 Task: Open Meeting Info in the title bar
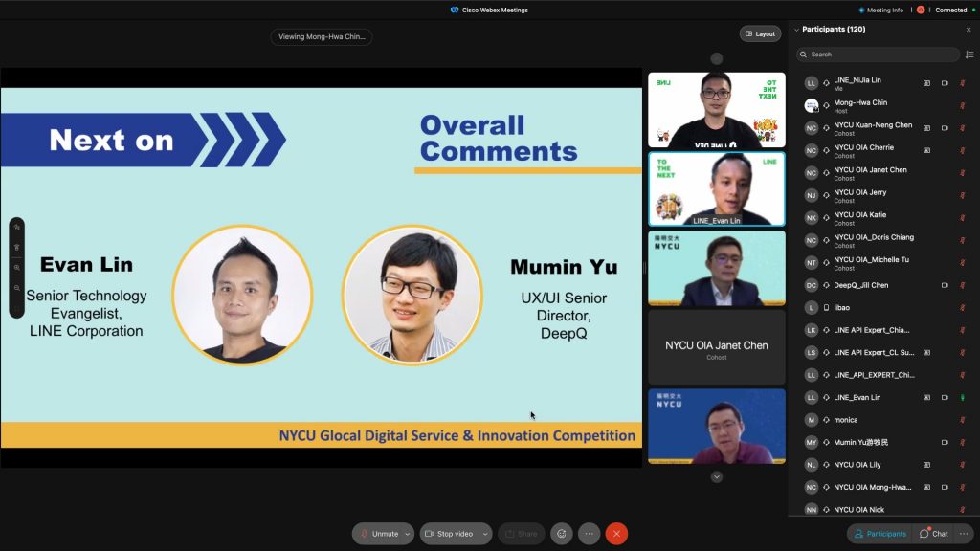click(881, 10)
